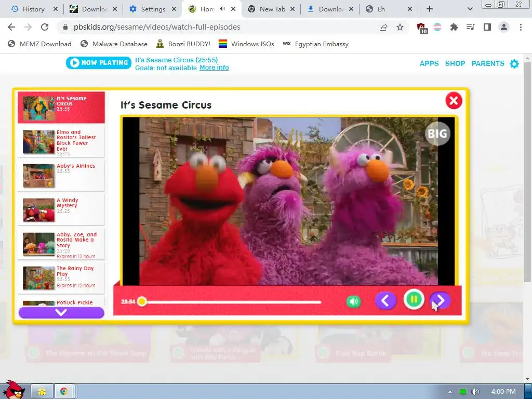The width and height of the screenshot is (532, 399).
Task: Switch to the Settings tab
Action: (x=153, y=9)
